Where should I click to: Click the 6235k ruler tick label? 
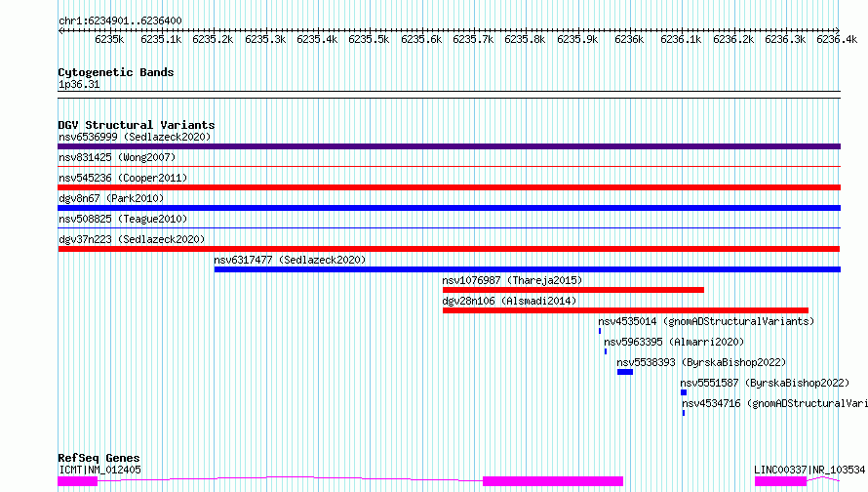pyautogui.click(x=109, y=39)
